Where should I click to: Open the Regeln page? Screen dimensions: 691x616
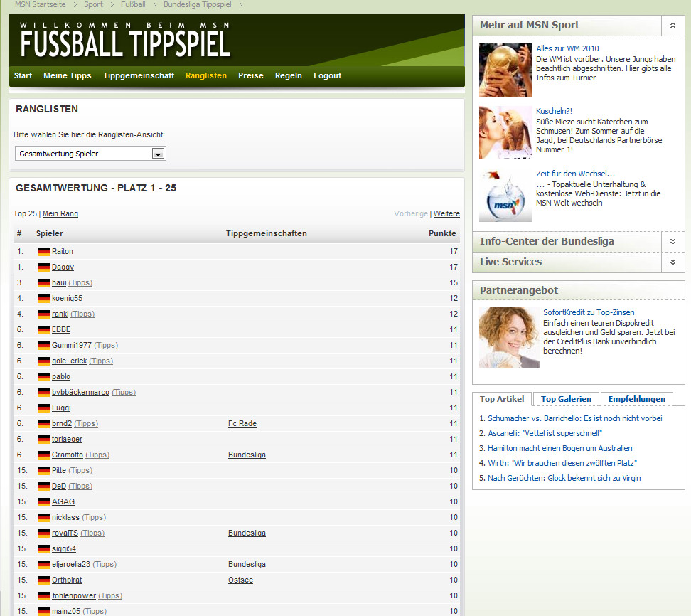tap(288, 75)
